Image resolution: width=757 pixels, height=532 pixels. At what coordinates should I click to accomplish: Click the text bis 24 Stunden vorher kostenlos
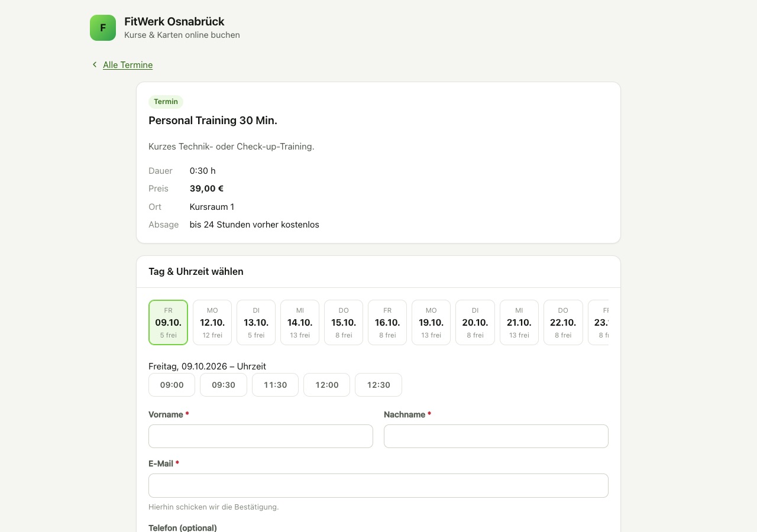pos(254,225)
